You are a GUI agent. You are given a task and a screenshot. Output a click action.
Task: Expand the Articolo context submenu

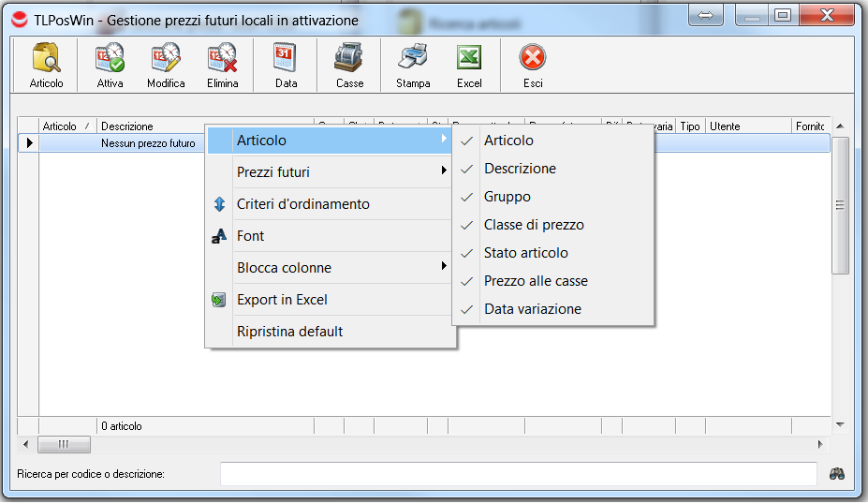coord(330,141)
